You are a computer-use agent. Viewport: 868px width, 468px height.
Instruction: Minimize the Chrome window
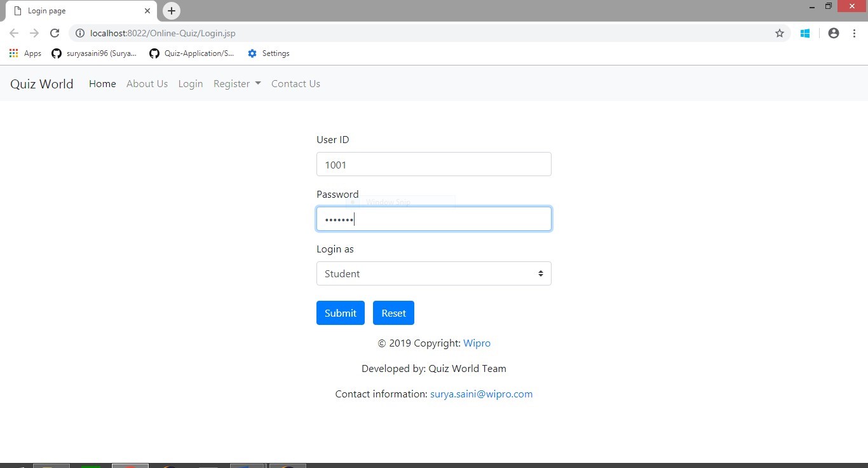pos(812,6)
